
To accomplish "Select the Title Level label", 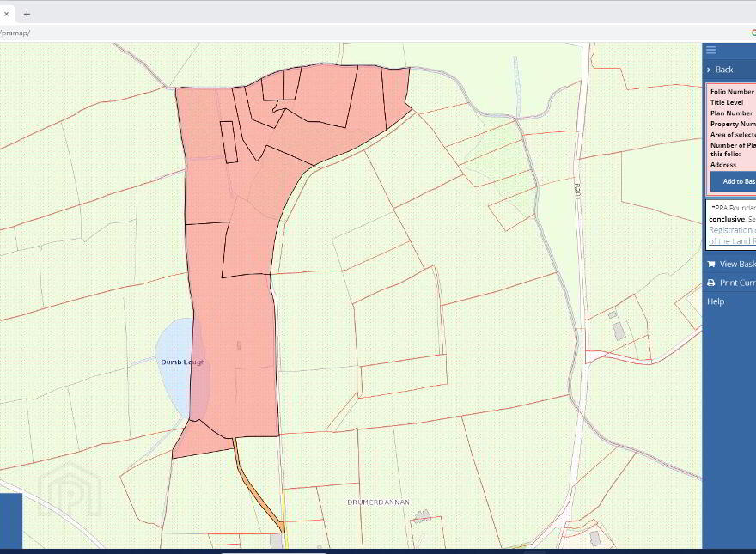I will (x=727, y=102).
